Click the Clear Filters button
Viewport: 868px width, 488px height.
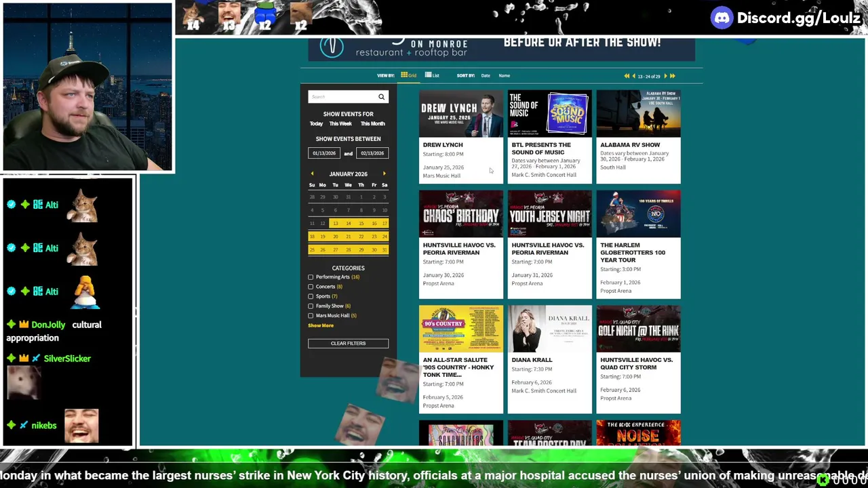(348, 344)
